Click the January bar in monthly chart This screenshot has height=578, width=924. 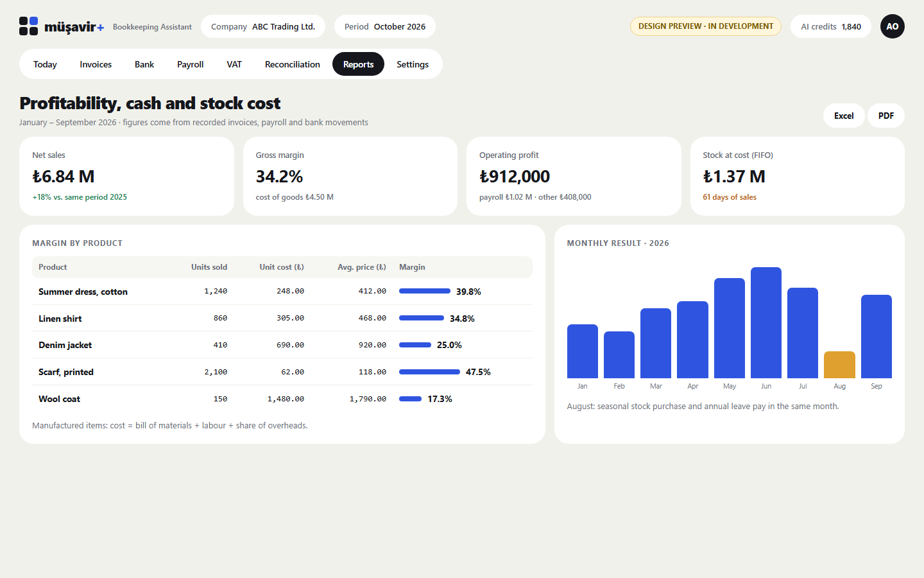pos(583,351)
